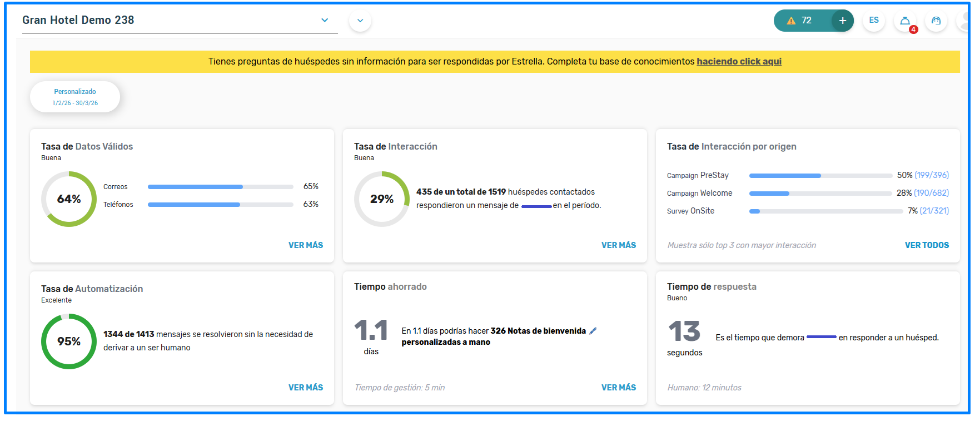The image size is (980, 421).
Task: Click the round chevron button next to hotel selector
Action: 360,21
